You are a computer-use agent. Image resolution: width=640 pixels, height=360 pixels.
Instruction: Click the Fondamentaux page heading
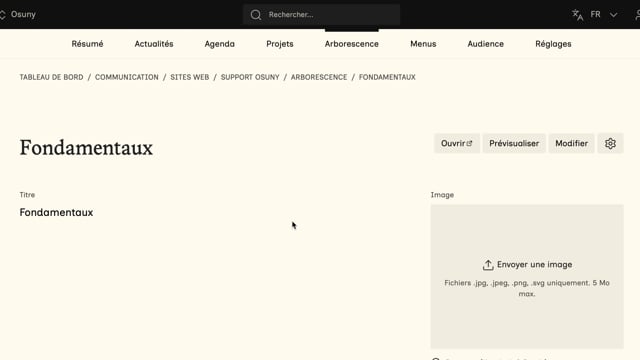(x=86, y=147)
